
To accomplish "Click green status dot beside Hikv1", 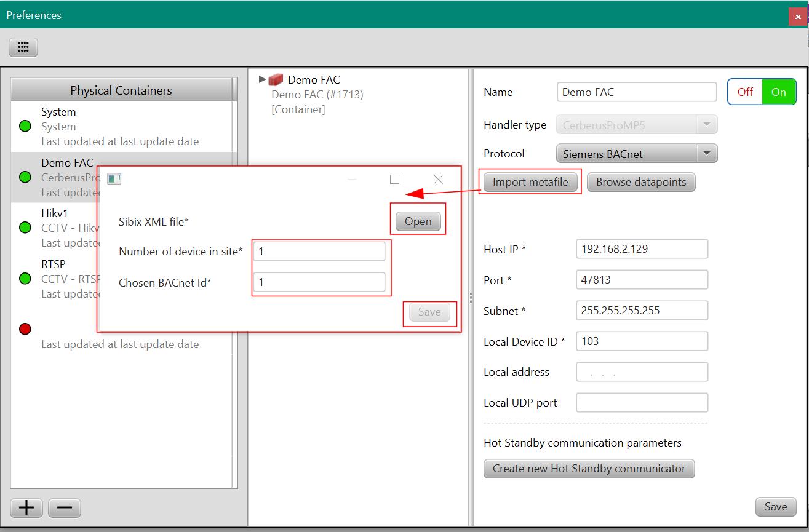I will pos(25,228).
